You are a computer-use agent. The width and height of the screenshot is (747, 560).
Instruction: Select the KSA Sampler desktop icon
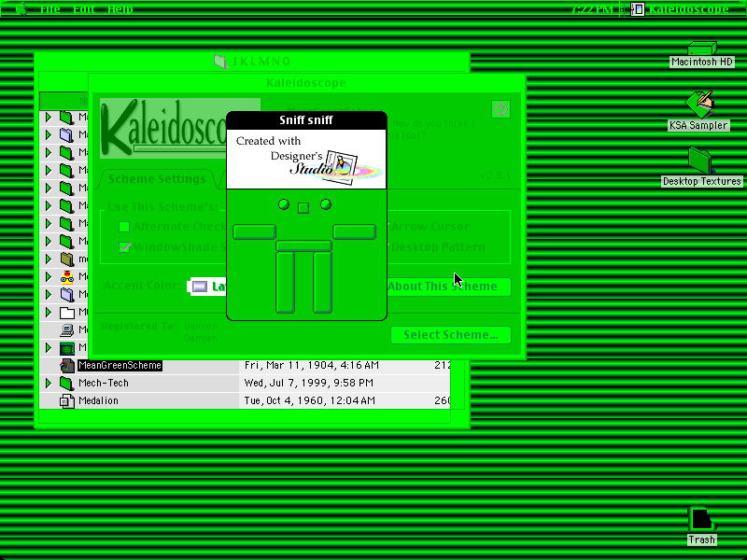[x=699, y=104]
